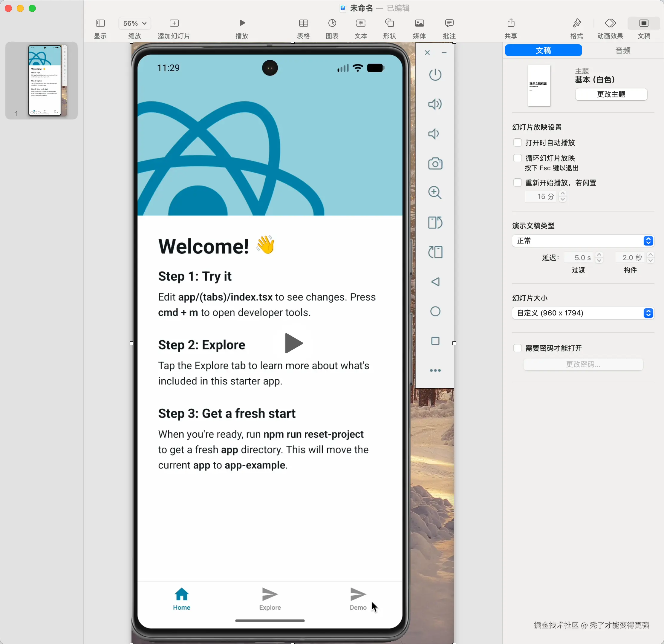The image size is (664, 644).
Task: Open the Animate inspector icon
Action: (610, 23)
